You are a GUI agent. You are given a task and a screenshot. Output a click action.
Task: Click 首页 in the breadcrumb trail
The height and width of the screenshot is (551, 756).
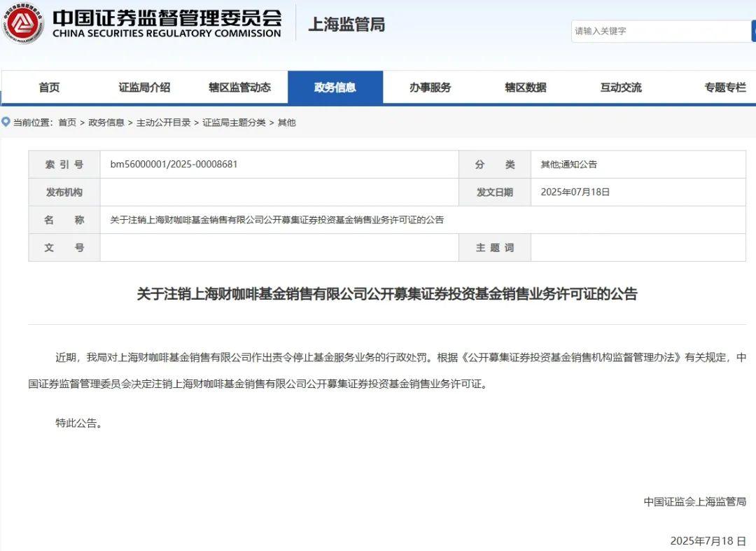click(66, 122)
